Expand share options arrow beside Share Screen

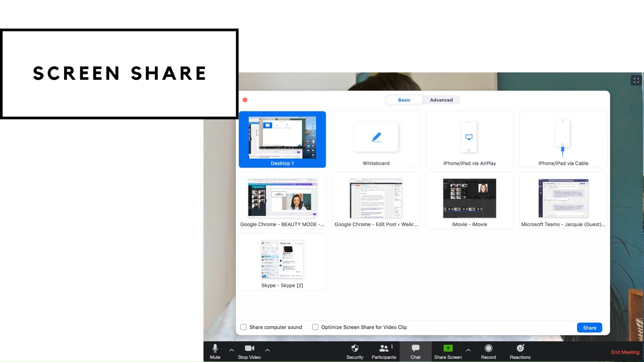coord(468,350)
